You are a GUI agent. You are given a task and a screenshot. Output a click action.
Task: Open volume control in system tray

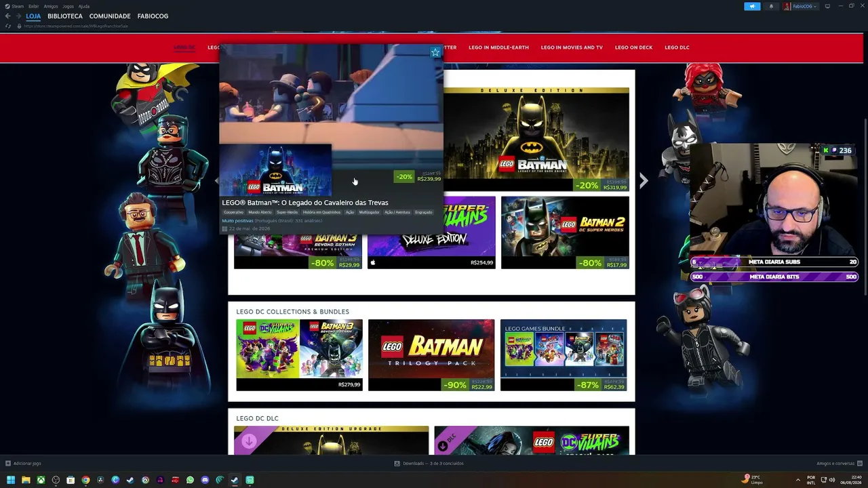pyautogui.click(x=832, y=480)
